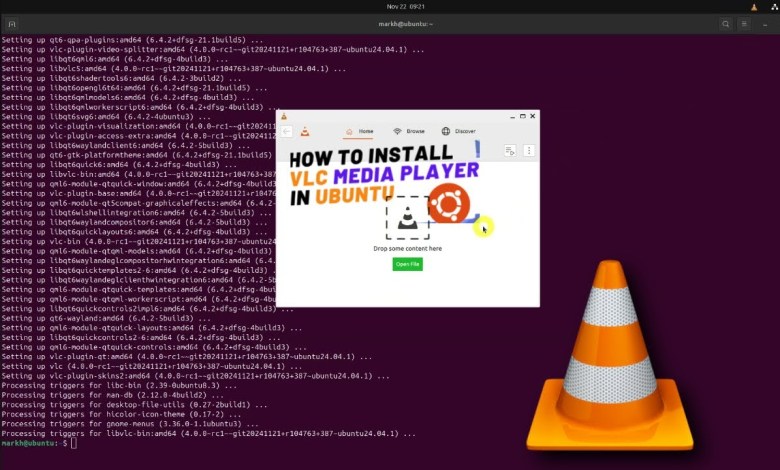Click the small VLC icon in the VLC title bar
Screen dimensions: 780x470
[284, 116]
